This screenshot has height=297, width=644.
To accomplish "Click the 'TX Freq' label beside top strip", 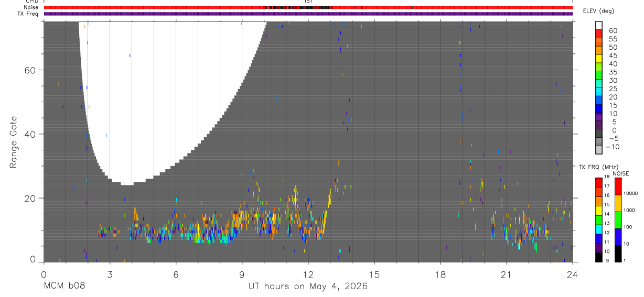I will [28, 14].
